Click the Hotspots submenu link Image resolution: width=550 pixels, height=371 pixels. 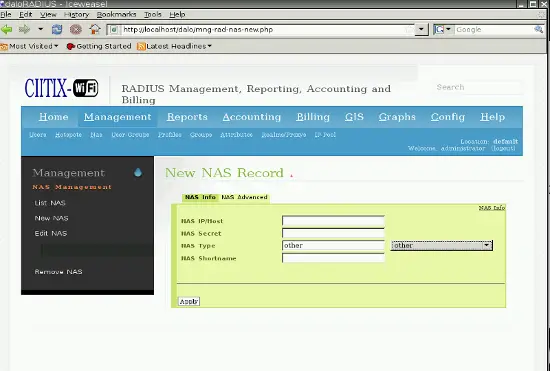(x=68, y=135)
